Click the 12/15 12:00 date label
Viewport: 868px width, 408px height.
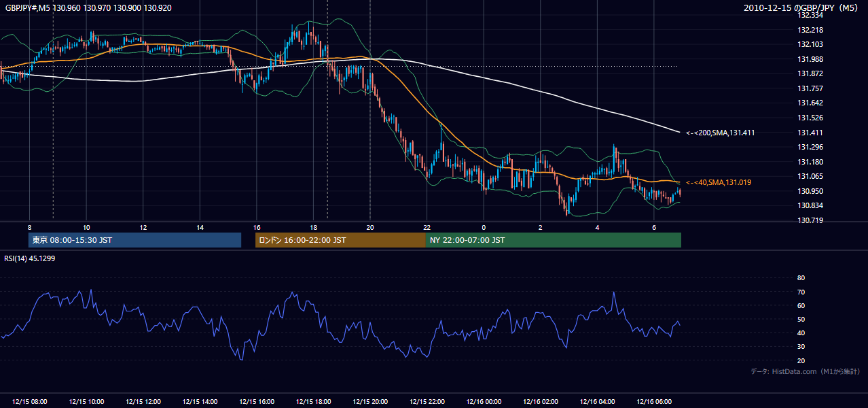(143, 402)
